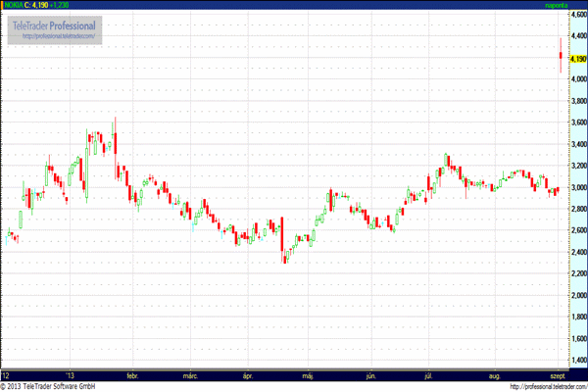Click the 'aug.' month label on time axis

pyautogui.click(x=492, y=374)
